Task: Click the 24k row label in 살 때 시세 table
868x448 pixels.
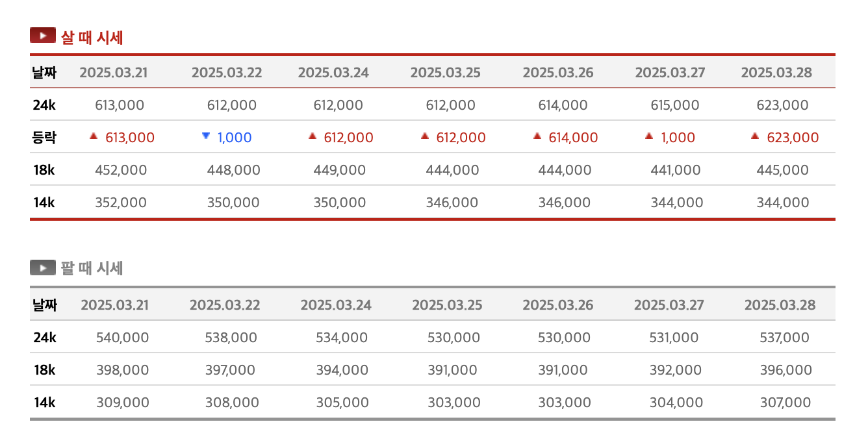Action: [44, 105]
